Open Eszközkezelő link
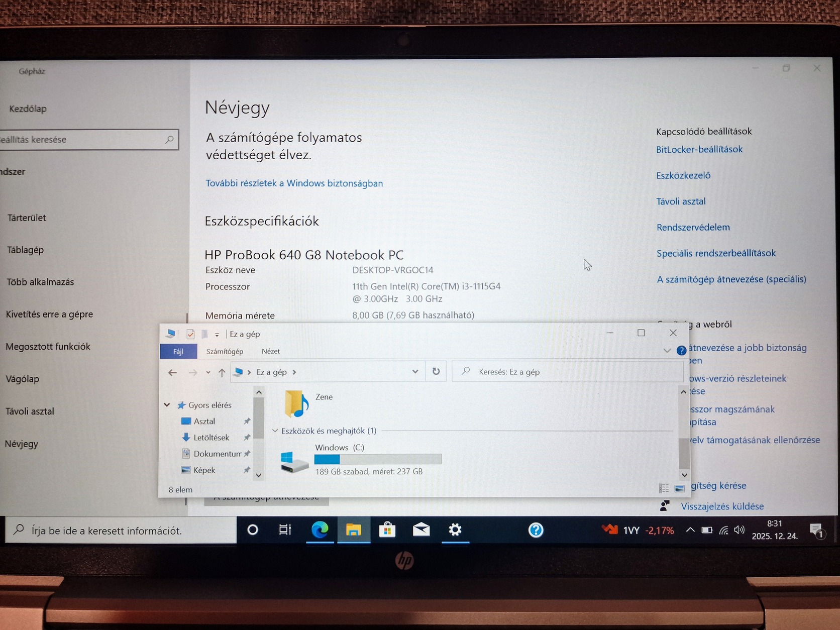 (683, 176)
